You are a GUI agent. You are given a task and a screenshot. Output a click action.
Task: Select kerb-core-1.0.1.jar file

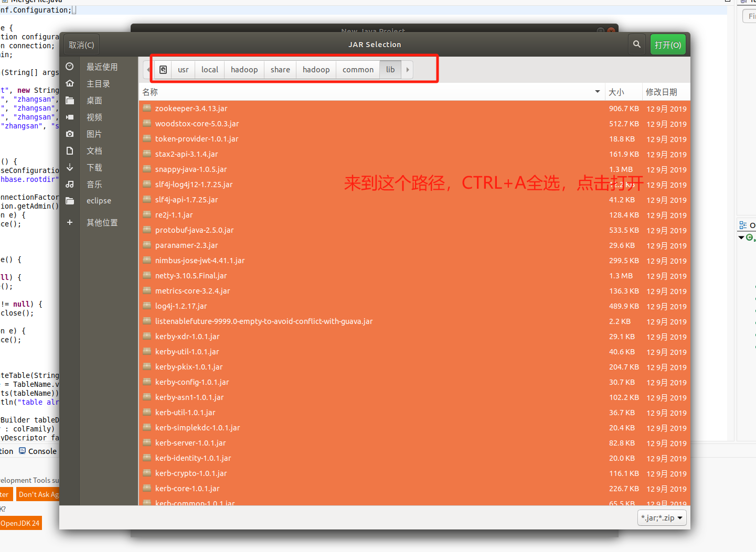coord(414,489)
